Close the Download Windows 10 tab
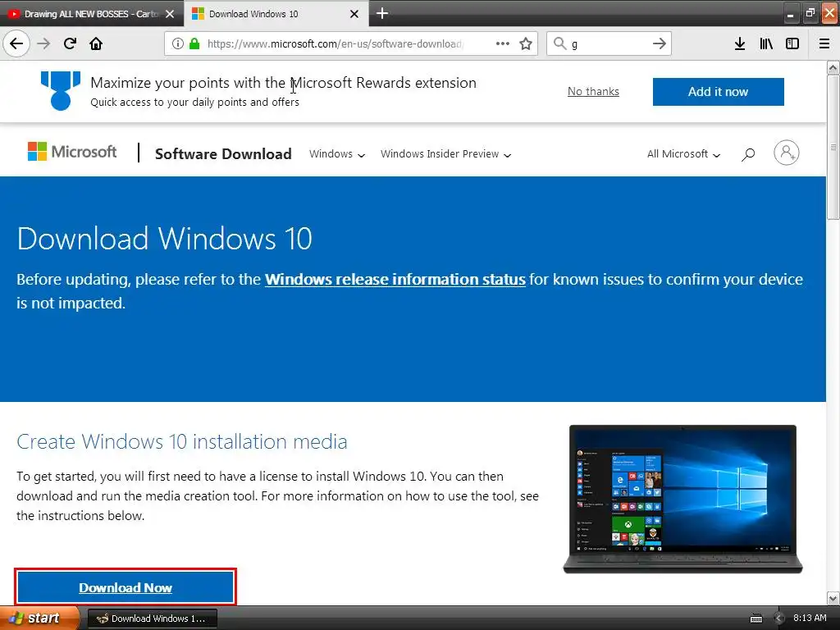840x630 pixels. pyautogui.click(x=354, y=14)
